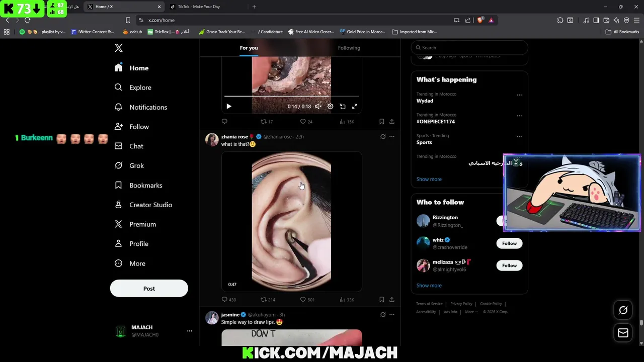Open Brave Shields lion icon

pyautogui.click(x=480, y=20)
